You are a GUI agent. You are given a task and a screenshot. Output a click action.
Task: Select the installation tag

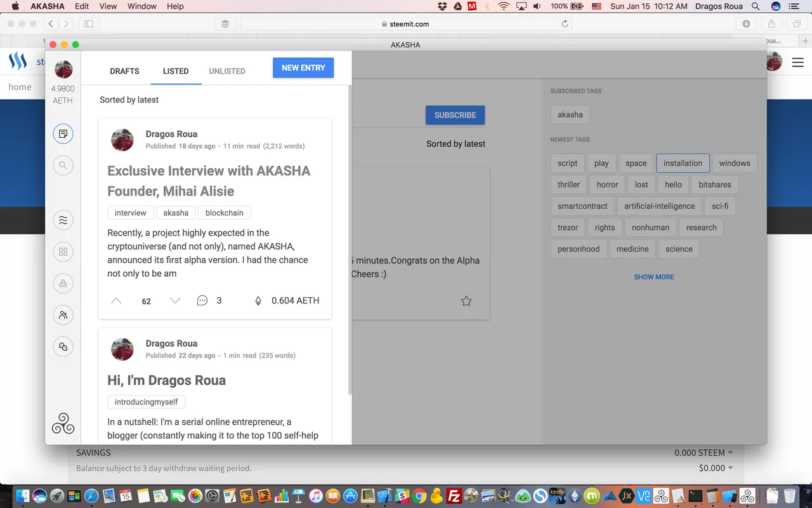pyautogui.click(x=683, y=163)
